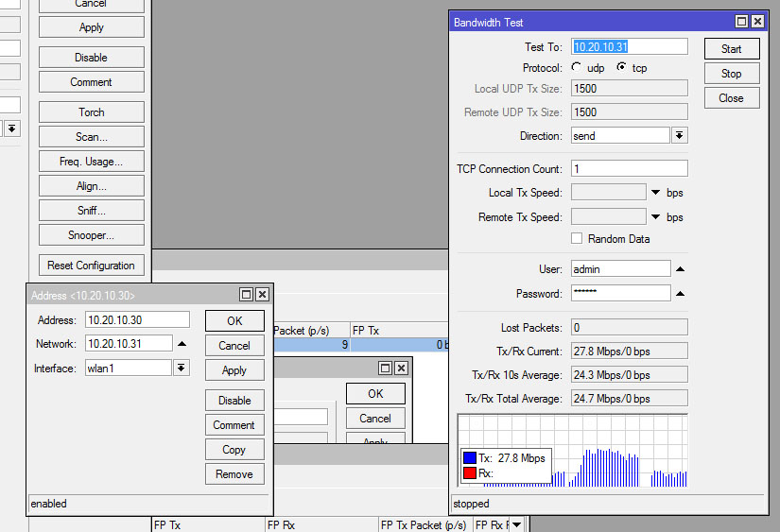Click Torch button
The height and width of the screenshot is (532, 780).
click(92, 112)
